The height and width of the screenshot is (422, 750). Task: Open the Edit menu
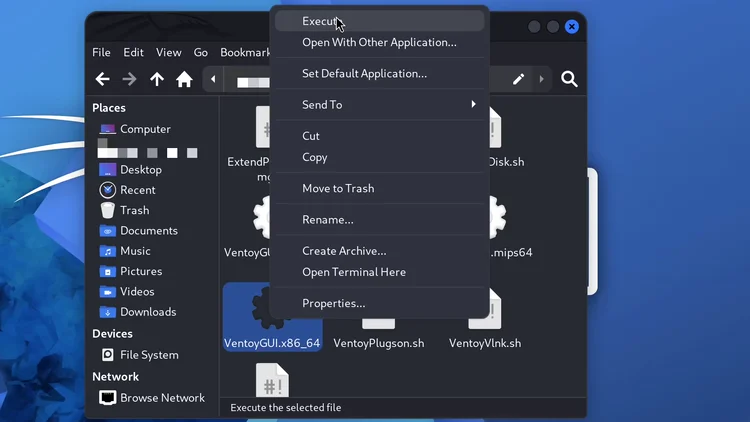[x=133, y=52]
